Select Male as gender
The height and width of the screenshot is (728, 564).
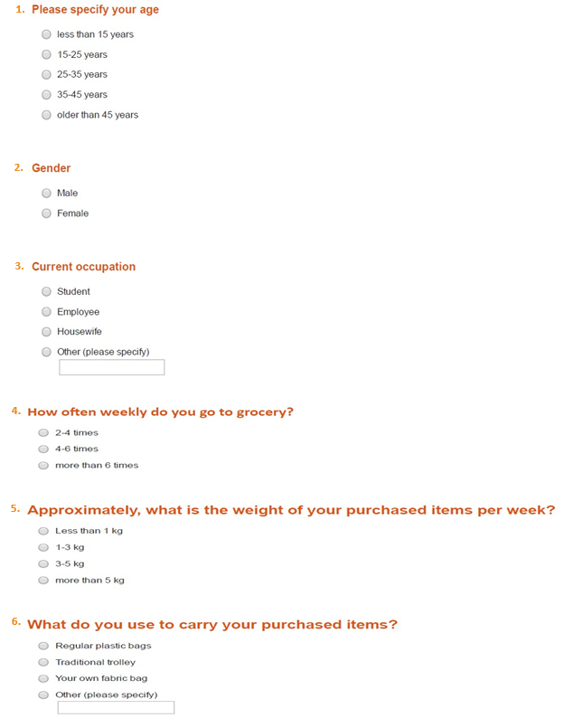tap(47, 193)
